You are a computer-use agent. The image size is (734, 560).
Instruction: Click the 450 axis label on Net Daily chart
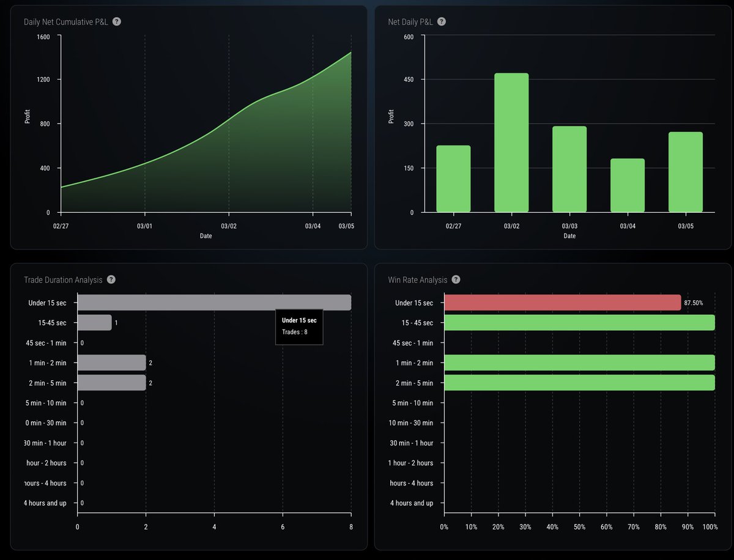click(x=409, y=79)
